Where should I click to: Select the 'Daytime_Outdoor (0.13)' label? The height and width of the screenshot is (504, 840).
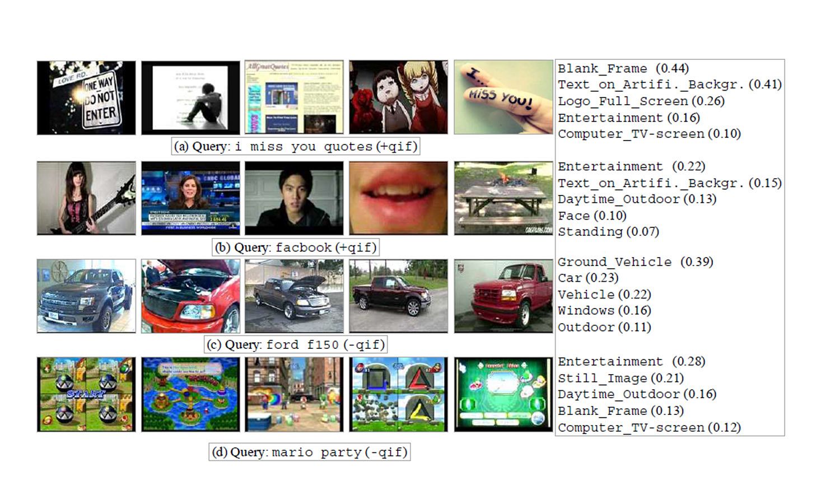tap(637, 199)
